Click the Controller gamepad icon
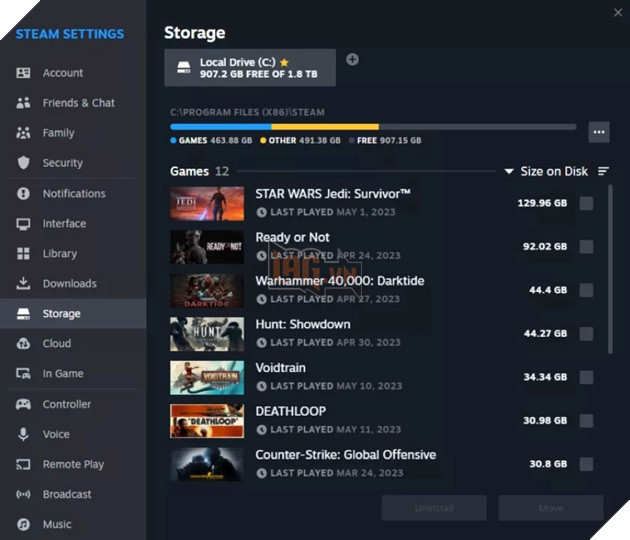This screenshot has height=540, width=630. [23, 404]
